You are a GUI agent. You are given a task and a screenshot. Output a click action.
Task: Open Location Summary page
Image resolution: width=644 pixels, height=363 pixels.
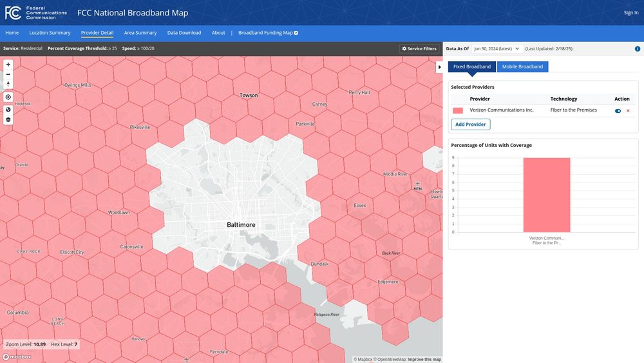50,33
